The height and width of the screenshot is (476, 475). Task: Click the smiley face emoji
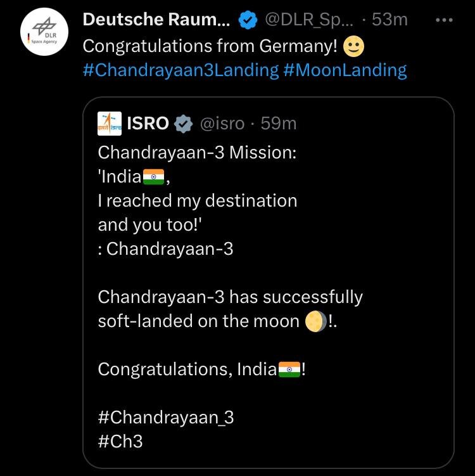pos(352,46)
